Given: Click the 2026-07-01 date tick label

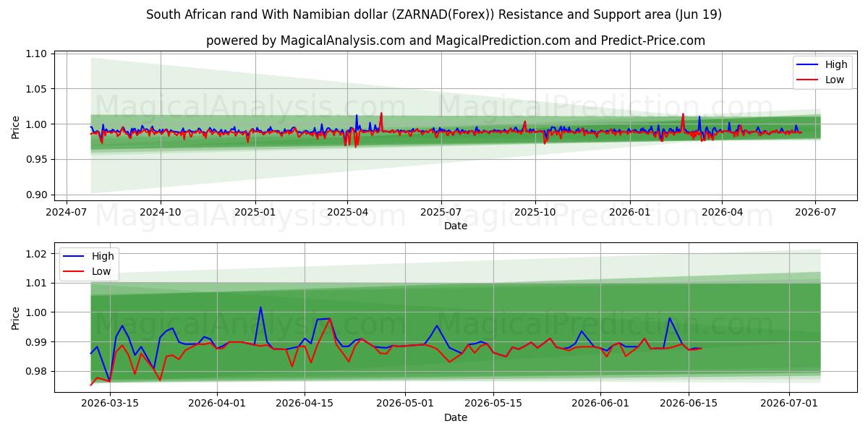Looking at the screenshot, I should [x=790, y=404].
